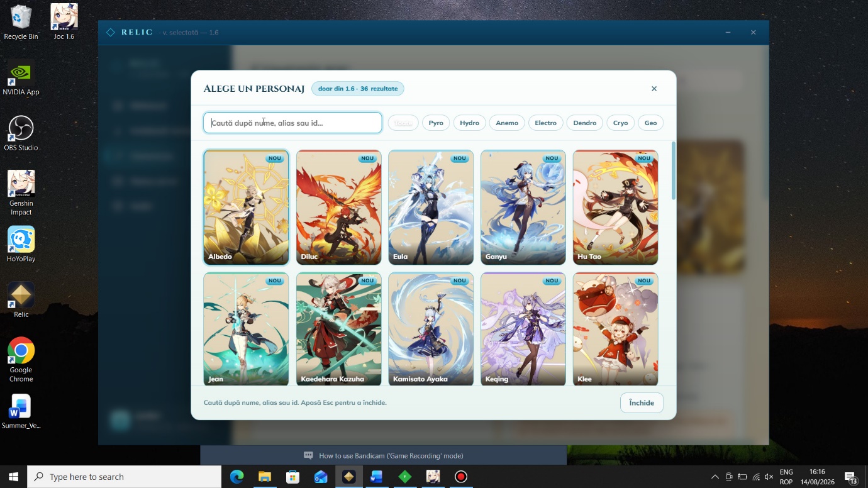This screenshot has width=868, height=488.
Task: Switch to Relic app in the taskbar
Action: [x=348, y=477]
